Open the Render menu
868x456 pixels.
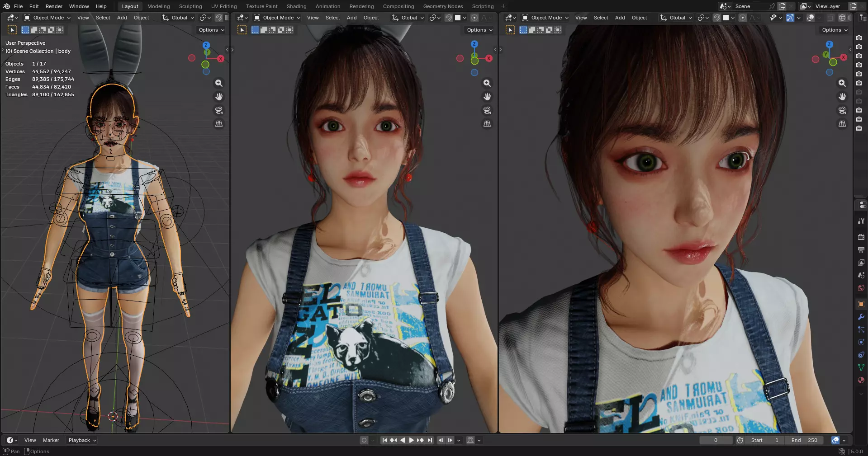54,6
